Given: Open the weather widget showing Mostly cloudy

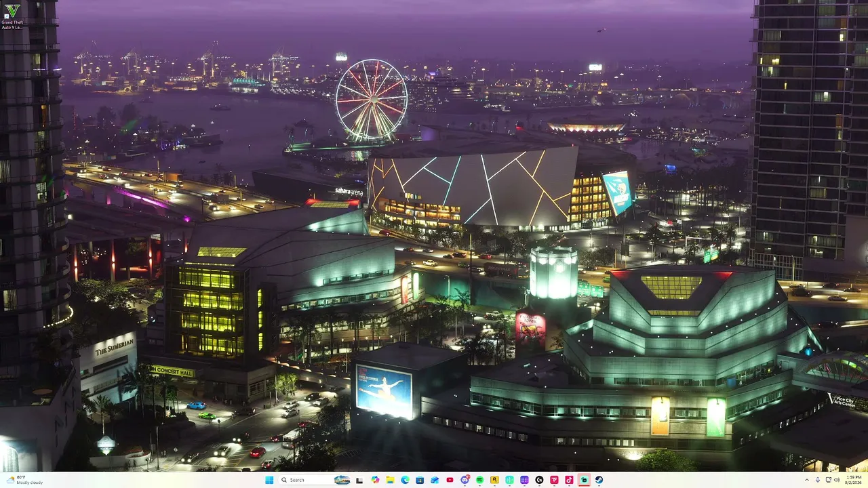Looking at the screenshot, I should (x=23, y=480).
